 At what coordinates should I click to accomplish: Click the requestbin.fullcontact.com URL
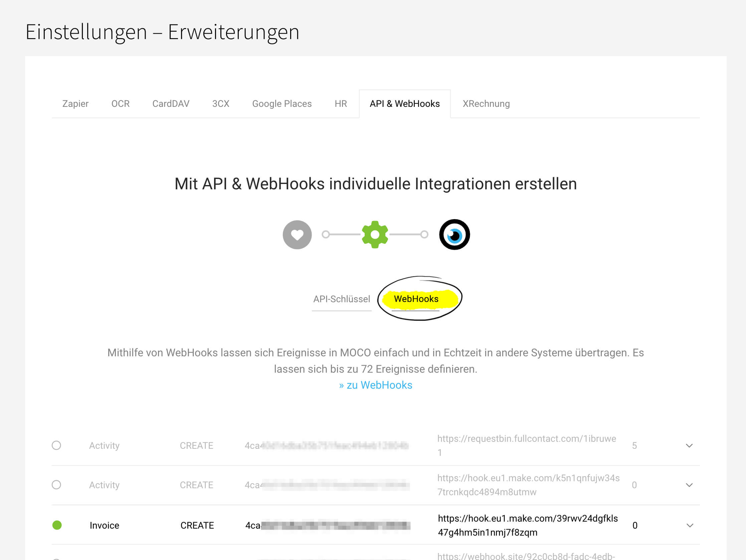click(527, 445)
